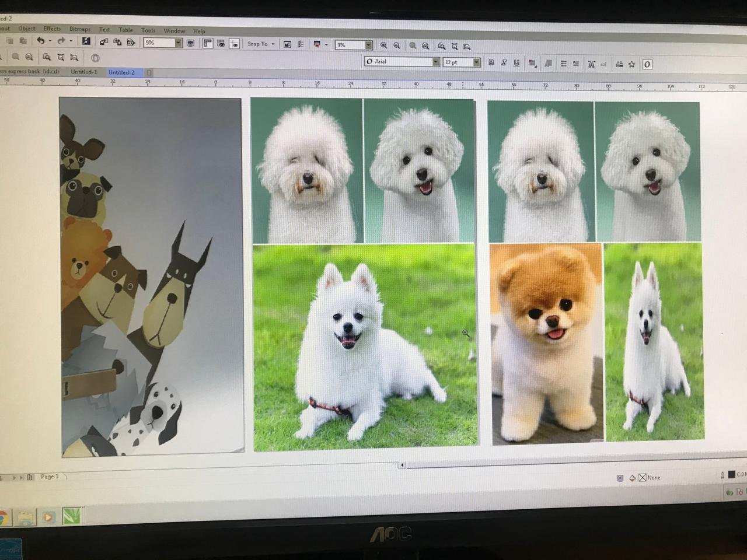Open the Bitmaps menu
This screenshot has height=560, width=747.
point(80,29)
